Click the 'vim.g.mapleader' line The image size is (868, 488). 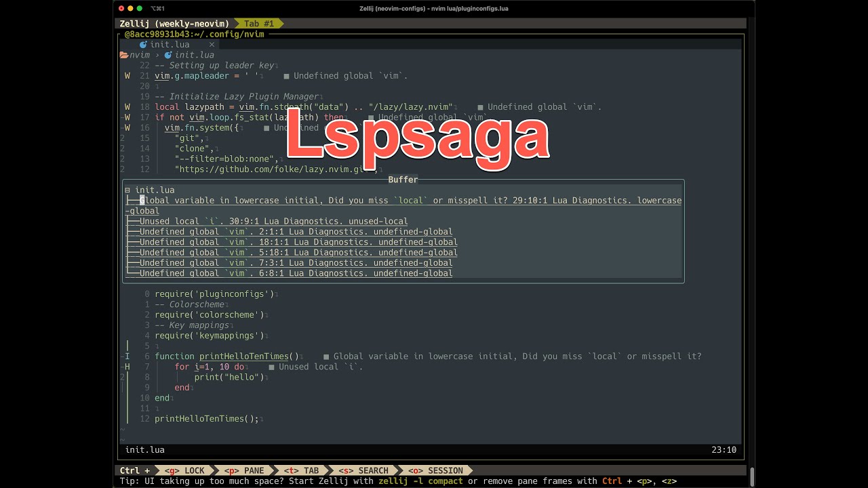[207, 76]
